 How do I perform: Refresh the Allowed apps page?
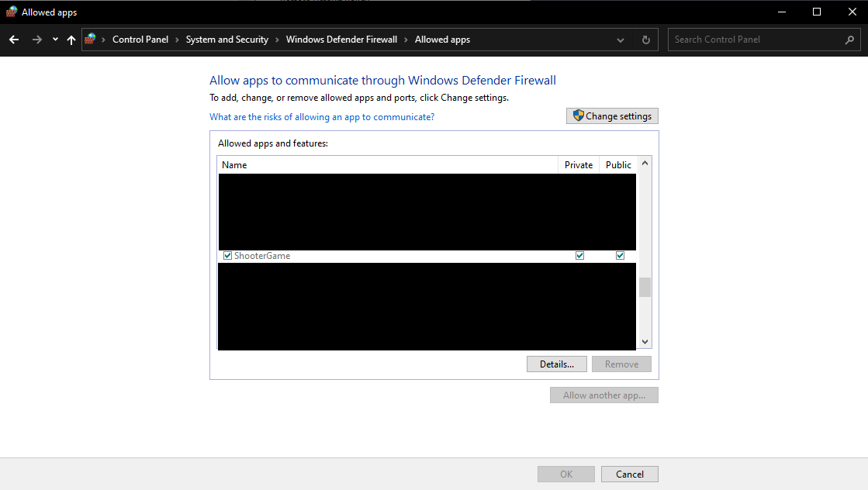pos(645,40)
